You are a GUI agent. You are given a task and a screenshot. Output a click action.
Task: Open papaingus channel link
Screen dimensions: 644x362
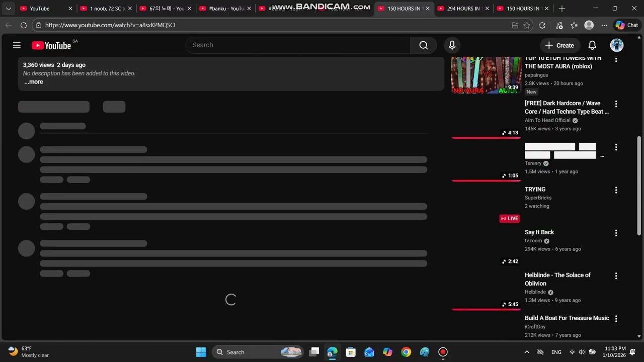point(536,75)
